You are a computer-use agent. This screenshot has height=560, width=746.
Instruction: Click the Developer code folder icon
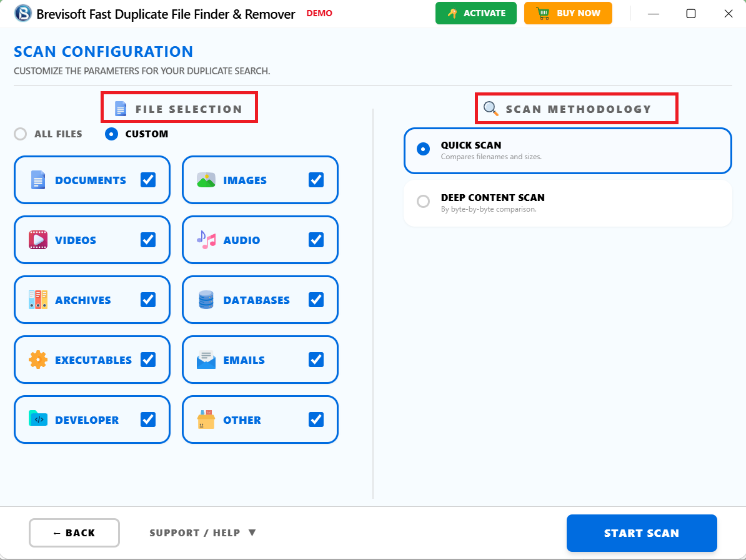pos(37,420)
